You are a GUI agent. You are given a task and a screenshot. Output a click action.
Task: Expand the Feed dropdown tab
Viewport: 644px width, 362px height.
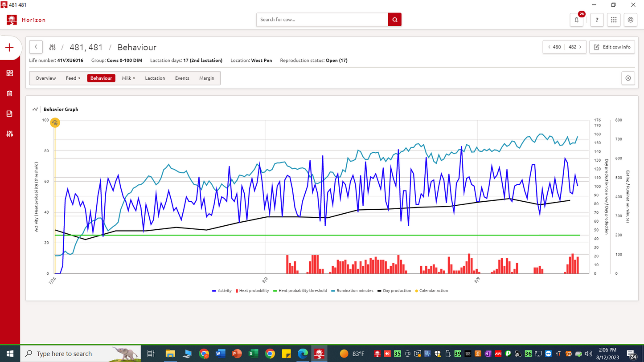click(73, 78)
